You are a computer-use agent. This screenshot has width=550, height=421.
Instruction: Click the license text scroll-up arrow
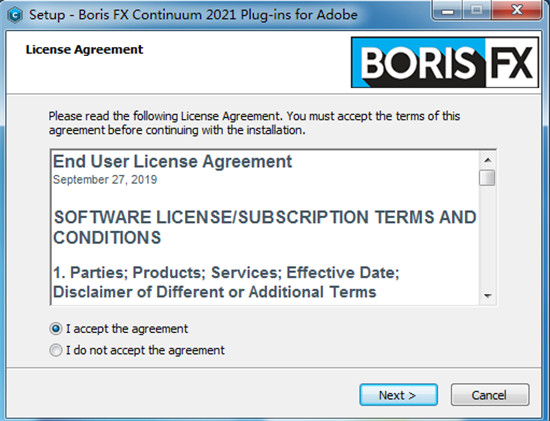coord(487,160)
